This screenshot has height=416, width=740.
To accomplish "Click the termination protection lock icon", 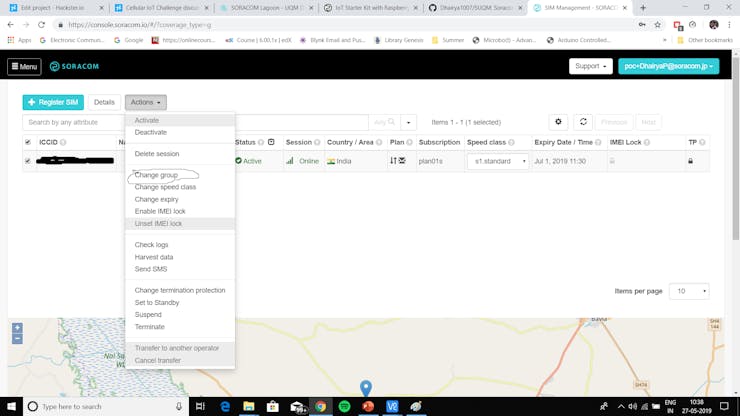I will [x=690, y=161].
